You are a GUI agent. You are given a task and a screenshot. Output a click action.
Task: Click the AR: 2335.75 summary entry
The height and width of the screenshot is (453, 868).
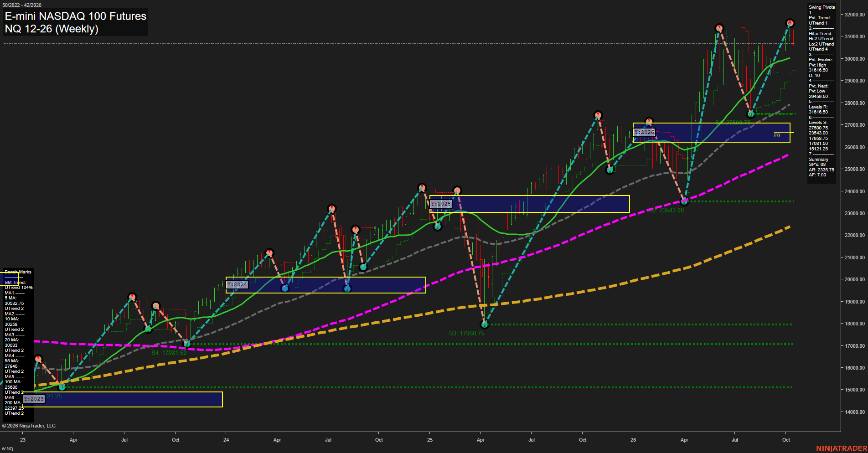[821, 170]
